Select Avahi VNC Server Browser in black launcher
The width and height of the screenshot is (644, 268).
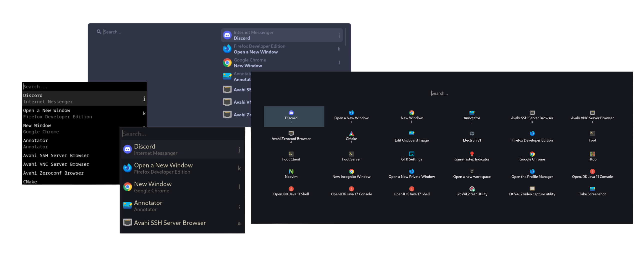[71, 164]
